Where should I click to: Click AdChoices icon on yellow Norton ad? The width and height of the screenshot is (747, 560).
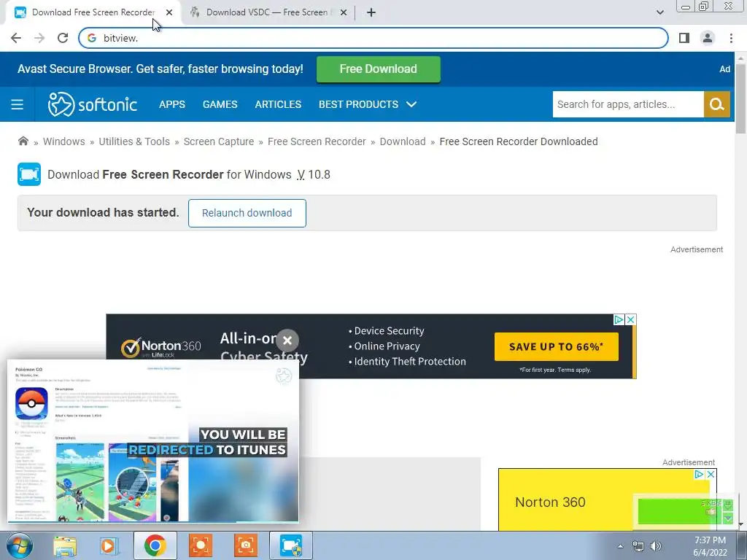tap(699, 474)
